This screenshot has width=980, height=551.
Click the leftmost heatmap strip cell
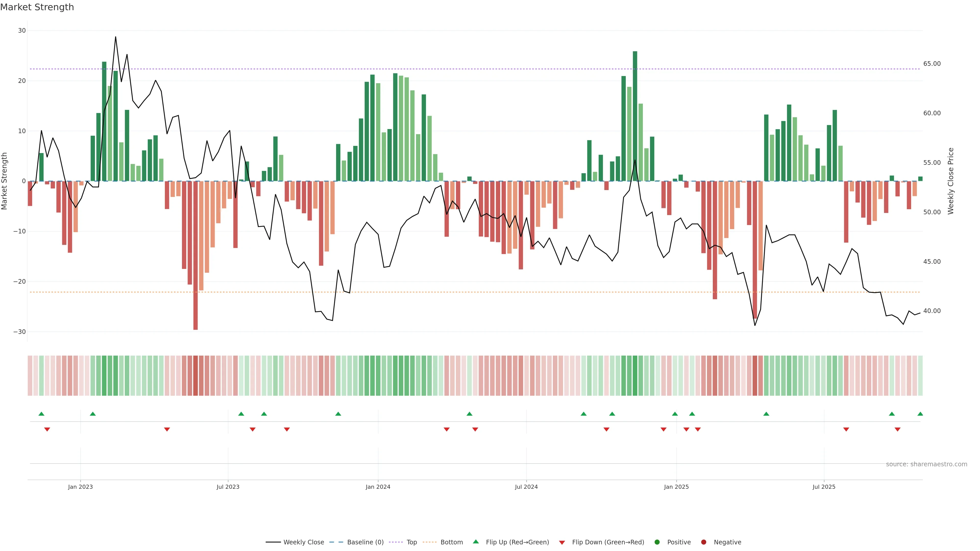[x=30, y=376]
